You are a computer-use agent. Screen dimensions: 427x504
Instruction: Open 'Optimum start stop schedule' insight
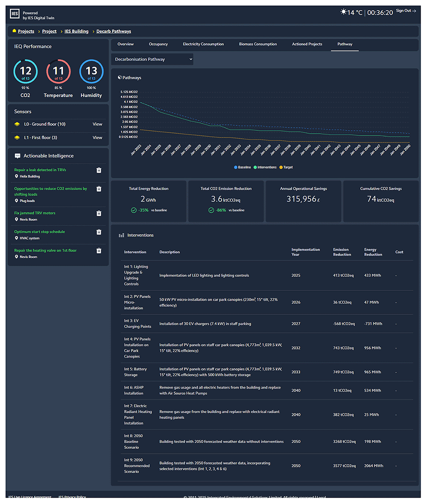click(x=40, y=232)
